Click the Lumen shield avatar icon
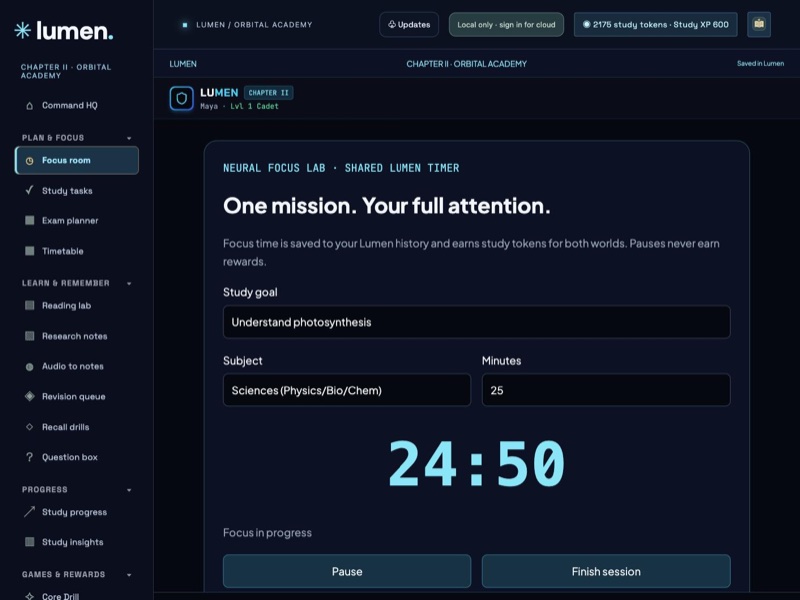 coord(182,98)
